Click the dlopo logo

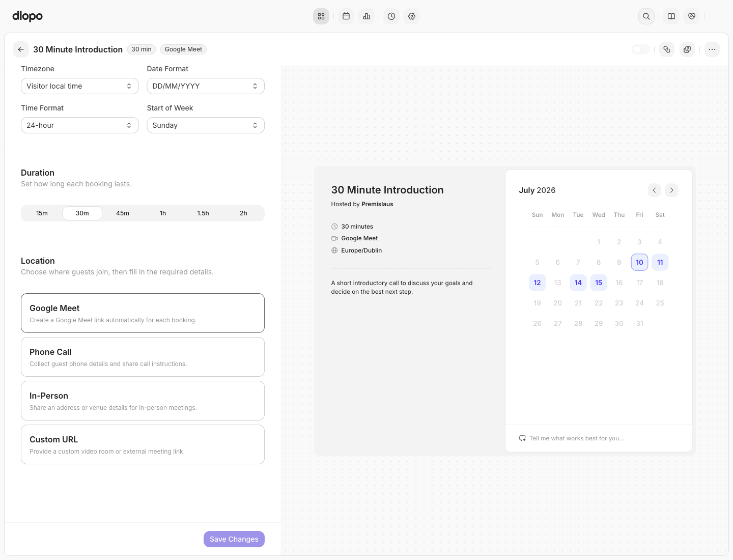(27, 16)
